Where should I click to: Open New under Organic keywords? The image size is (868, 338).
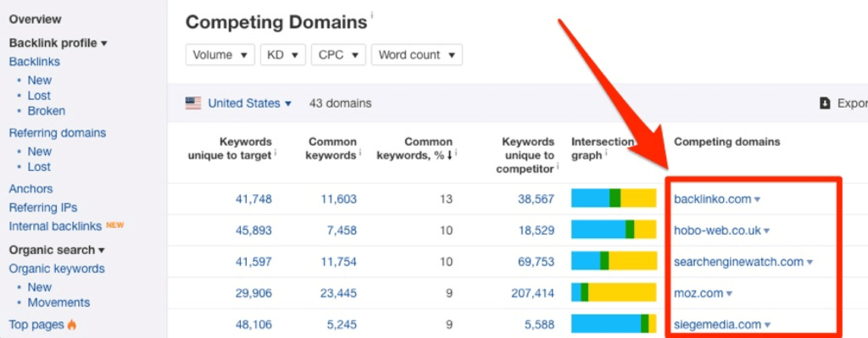tap(39, 288)
